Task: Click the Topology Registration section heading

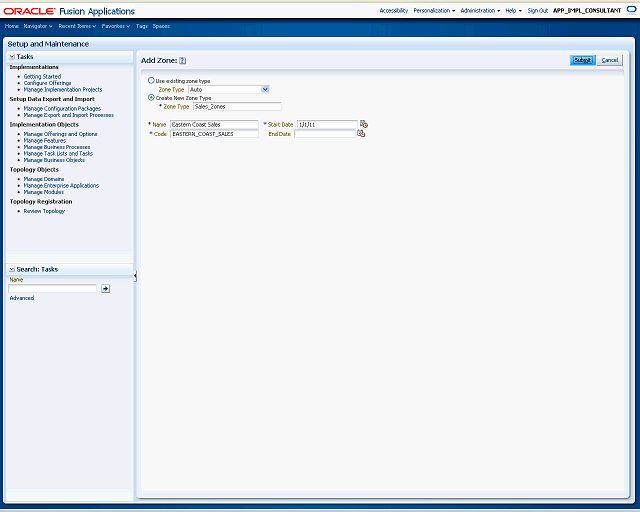Action: [41, 202]
